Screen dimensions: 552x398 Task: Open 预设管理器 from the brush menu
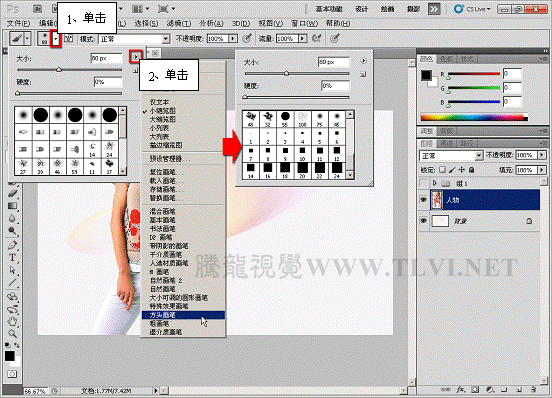[170, 159]
